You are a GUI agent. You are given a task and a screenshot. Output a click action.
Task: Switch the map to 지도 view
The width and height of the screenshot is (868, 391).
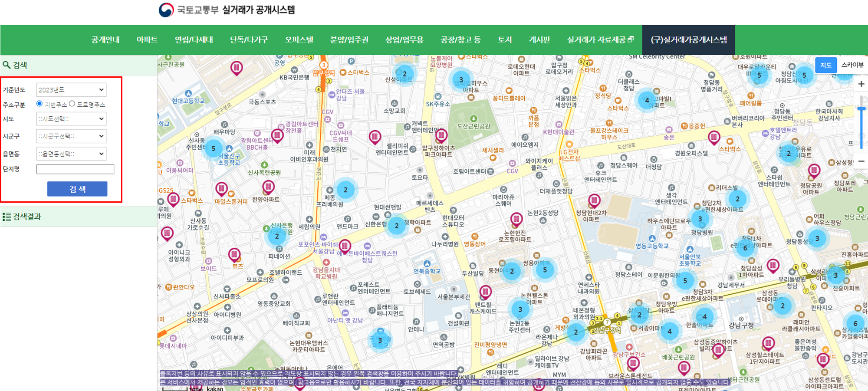point(826,65)
